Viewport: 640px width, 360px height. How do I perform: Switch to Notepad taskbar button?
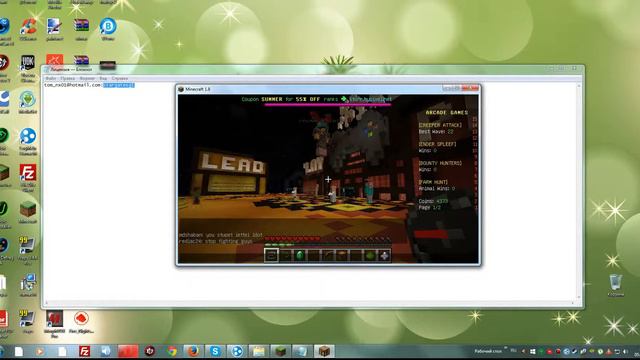point(302,351)
